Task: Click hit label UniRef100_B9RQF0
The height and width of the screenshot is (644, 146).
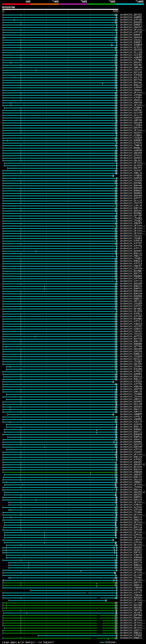Action: pyautogui.click(x=131, y=35)
